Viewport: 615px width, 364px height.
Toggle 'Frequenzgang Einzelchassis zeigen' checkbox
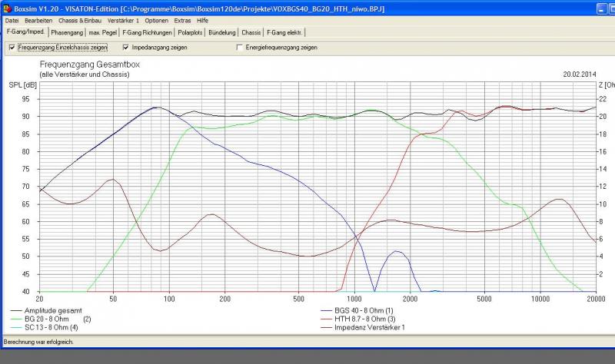[x=12, y=48]
